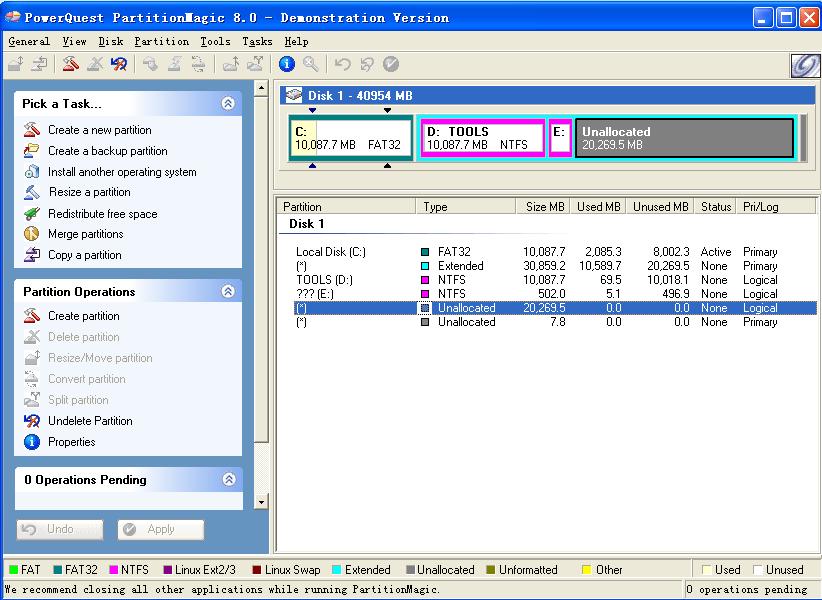Click the Discard changes toolbar icon
822x600 pixels.
367,64
